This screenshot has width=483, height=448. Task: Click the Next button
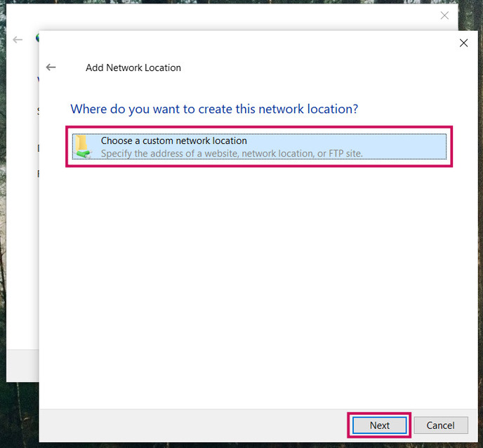coord(380,426)
